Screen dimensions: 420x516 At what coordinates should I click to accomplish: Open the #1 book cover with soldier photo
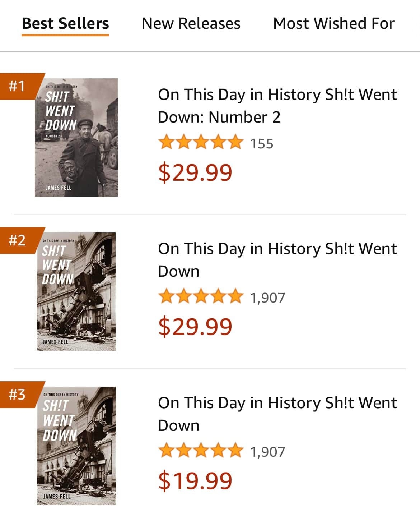(76, 138)
